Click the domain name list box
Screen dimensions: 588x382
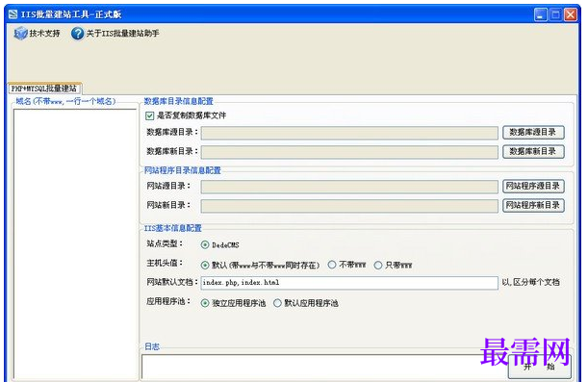(75, 244)
